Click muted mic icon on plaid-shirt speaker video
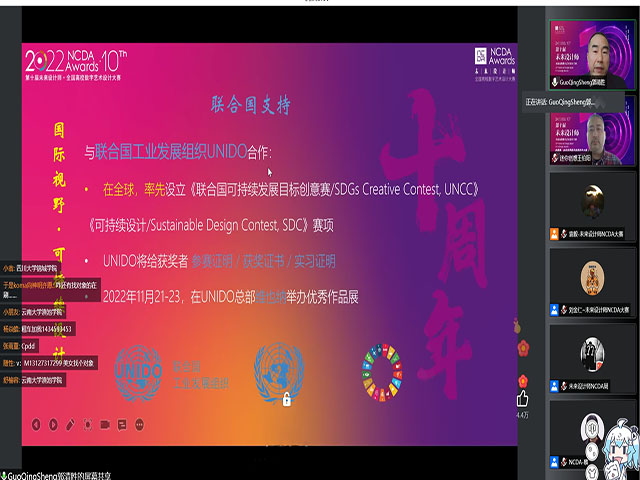The height and width of the screenshot is (480, 640). pyautogui.click(x=555, y=158)
